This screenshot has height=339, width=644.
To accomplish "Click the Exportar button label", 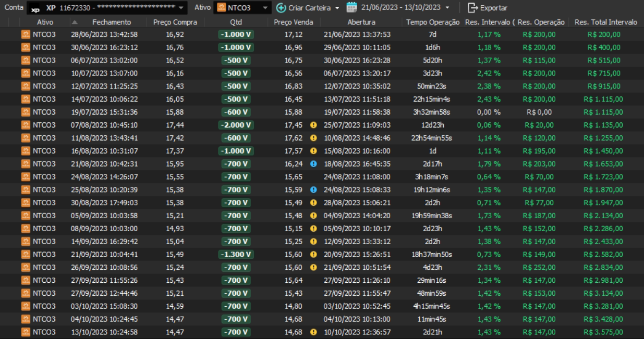I will coord(493,8).
